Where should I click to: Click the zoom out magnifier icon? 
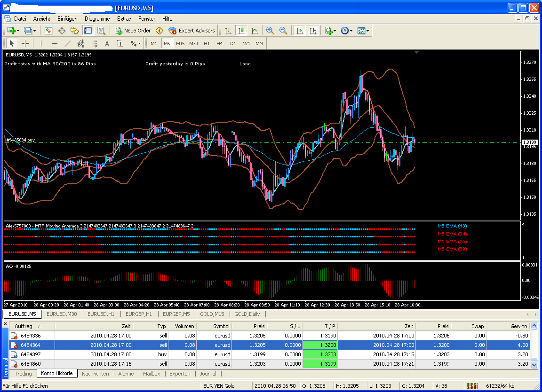pyautogui.click(x=283, y=31)
